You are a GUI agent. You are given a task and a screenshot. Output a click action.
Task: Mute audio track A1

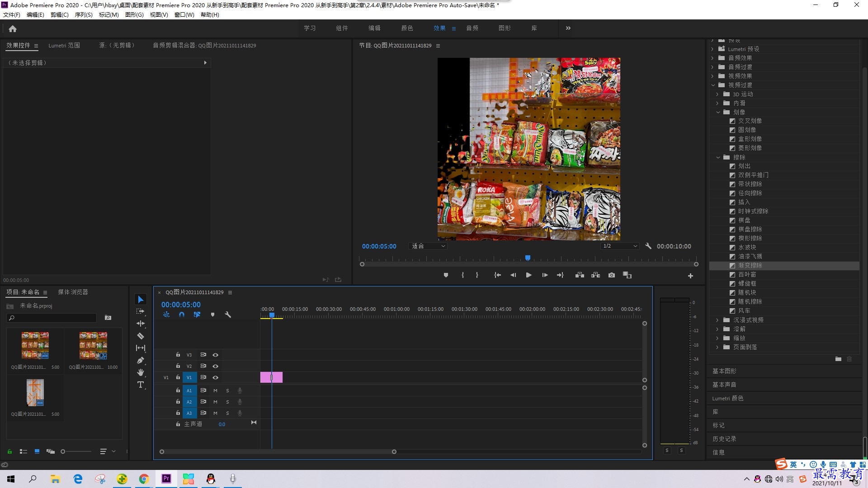pos(215,390)
